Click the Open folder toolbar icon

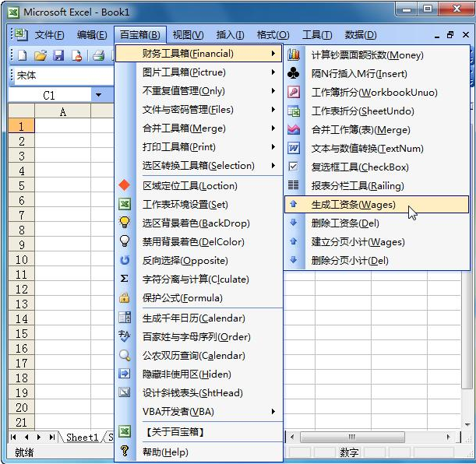pyautogui.click(x=41, y=55)
